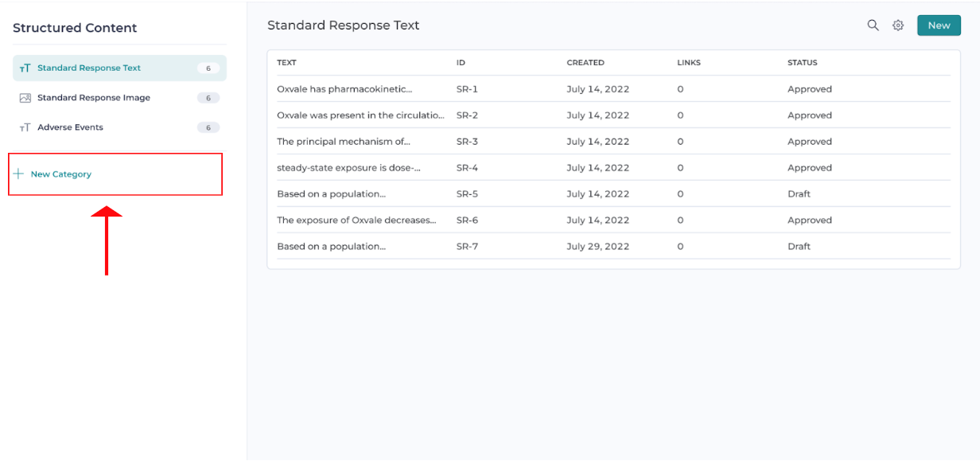Open SR-6 about Oxvale exposure decreasing
The image size is (980, 461).
(x=356, y=220)
